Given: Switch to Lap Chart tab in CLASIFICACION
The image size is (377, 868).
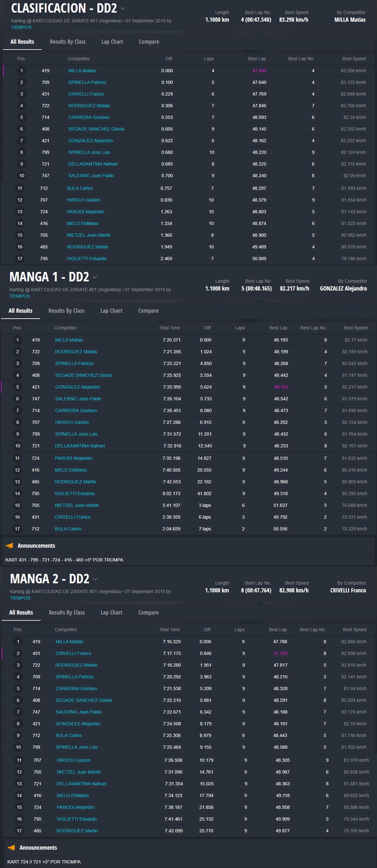Looking at the screenshot, I should point(112,42).
